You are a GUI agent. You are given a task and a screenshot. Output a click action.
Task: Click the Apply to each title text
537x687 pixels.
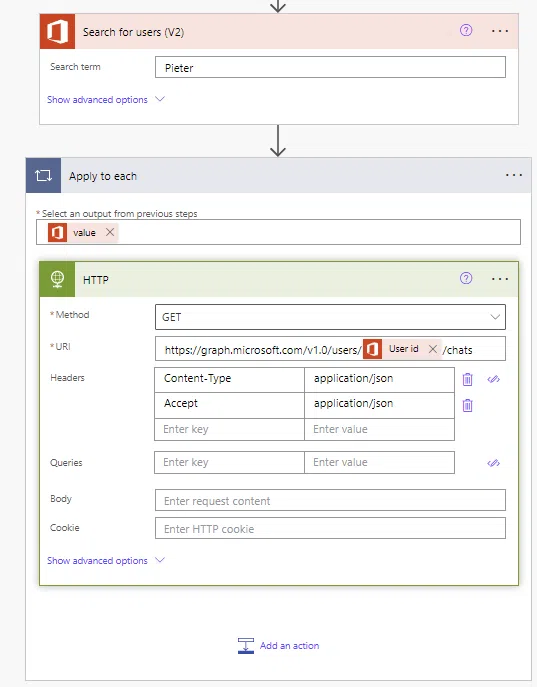[103, 176]
